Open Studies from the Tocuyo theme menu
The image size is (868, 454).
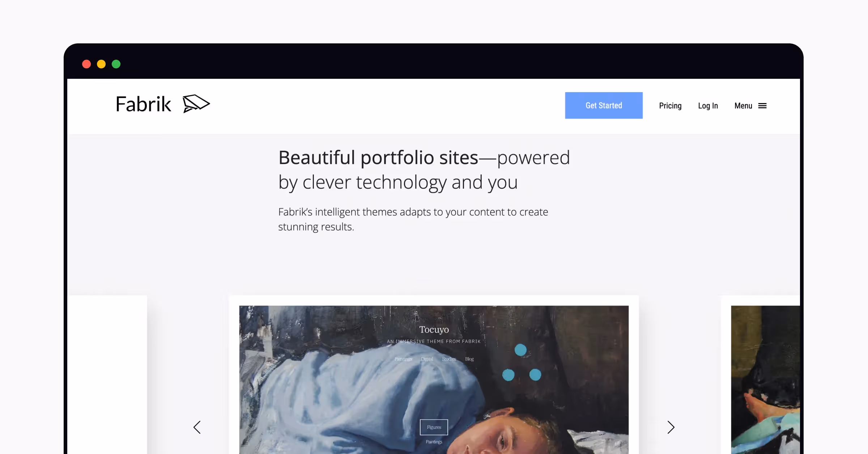449,359
